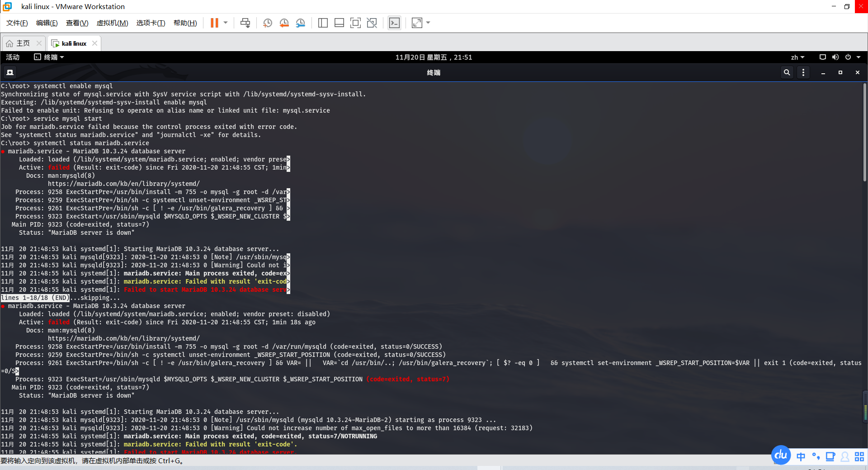Open the terminal hamburger menu
This screenshot has height=470, width=868.
coord(803,72)
